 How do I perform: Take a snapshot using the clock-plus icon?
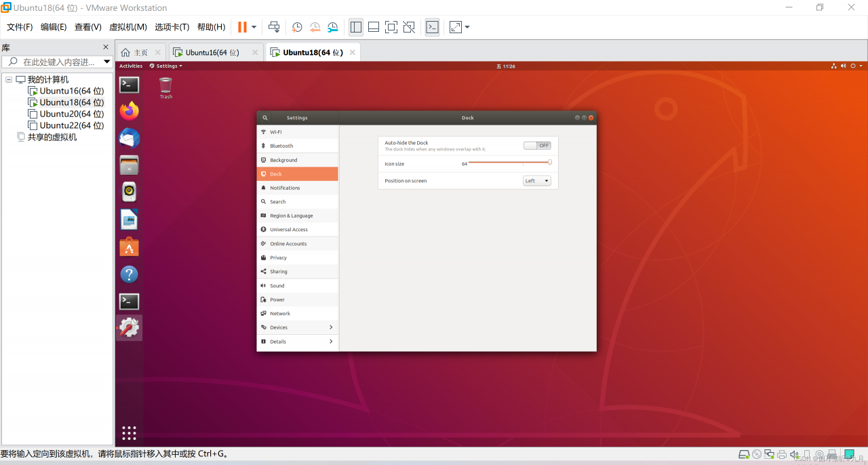[x=297, y=27]
